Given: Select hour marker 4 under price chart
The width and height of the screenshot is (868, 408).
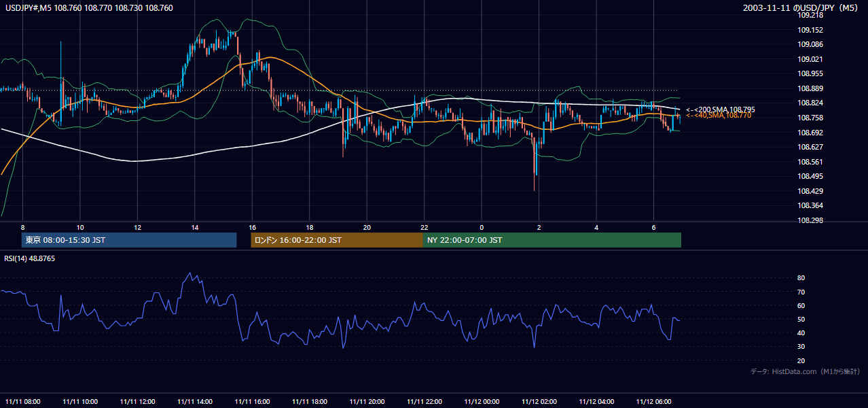Looking at the screenshot, I should [x=596, y=227].
